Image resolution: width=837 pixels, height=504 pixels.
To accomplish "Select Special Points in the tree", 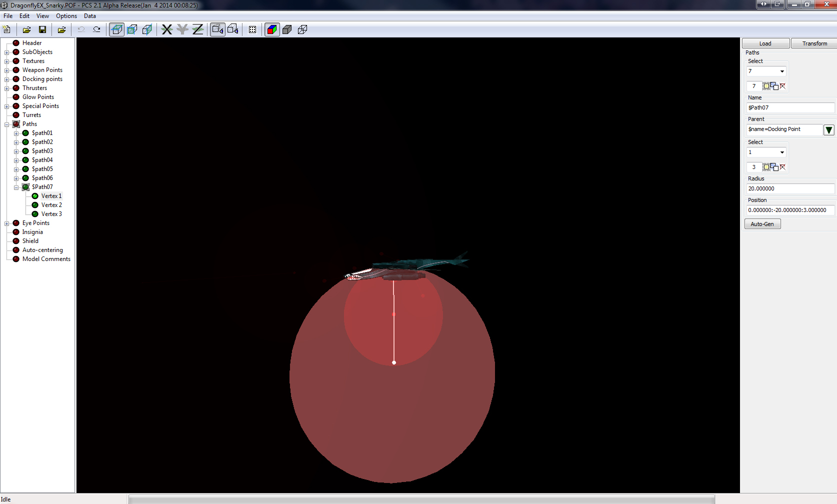I will (x=40, y=106).
